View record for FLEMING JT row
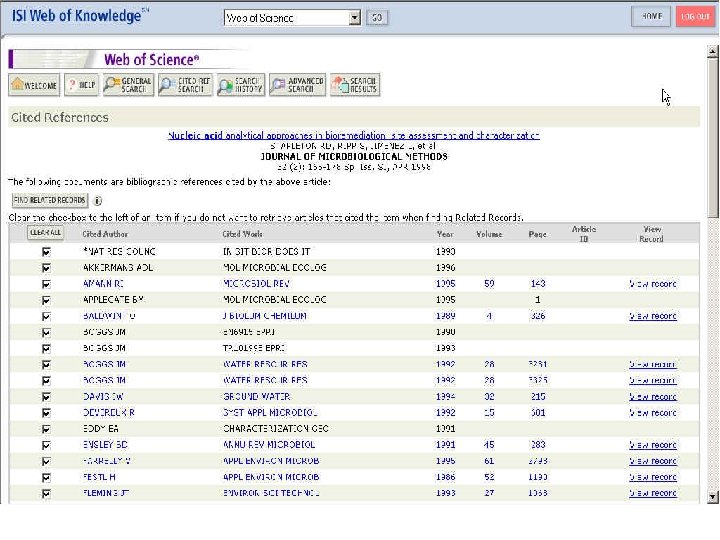 [652, 493]
